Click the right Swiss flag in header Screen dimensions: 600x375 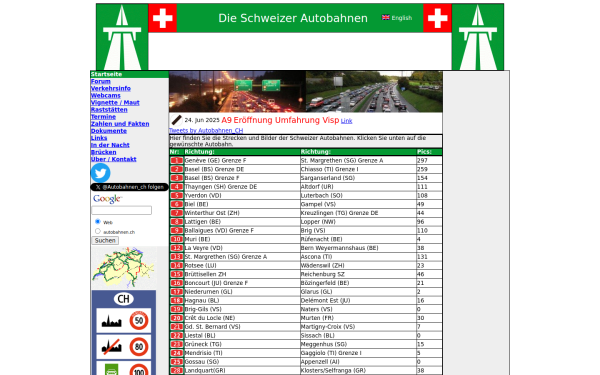tap(437, 18)
